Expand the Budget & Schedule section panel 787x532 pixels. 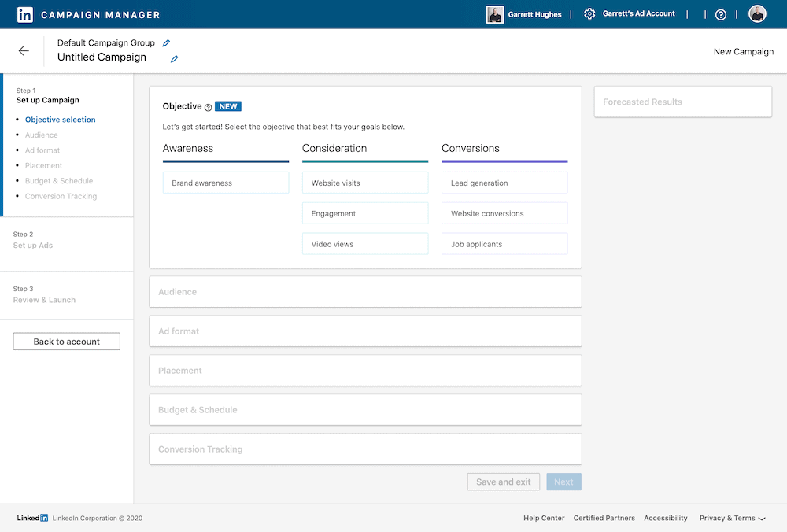[x=365, y=409]
